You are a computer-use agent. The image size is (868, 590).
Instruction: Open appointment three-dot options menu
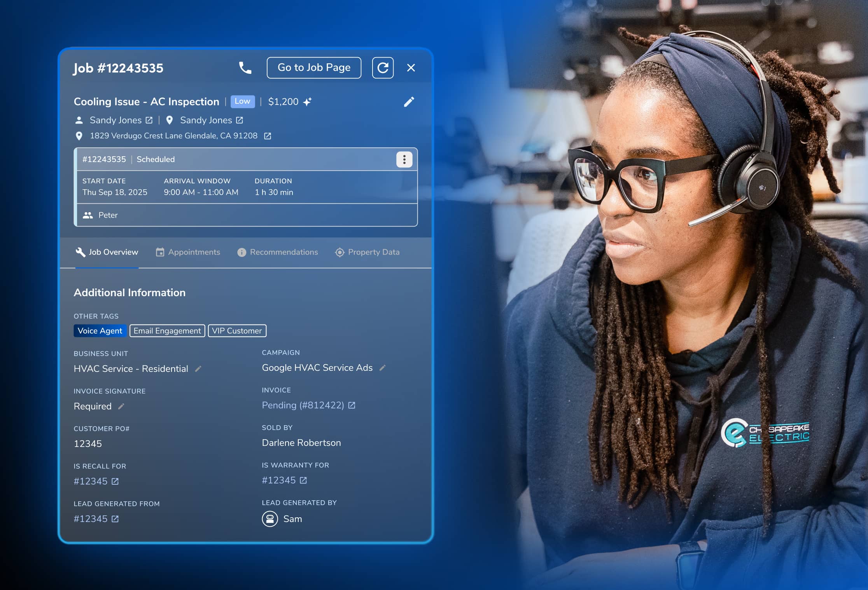tap(404, 159)
